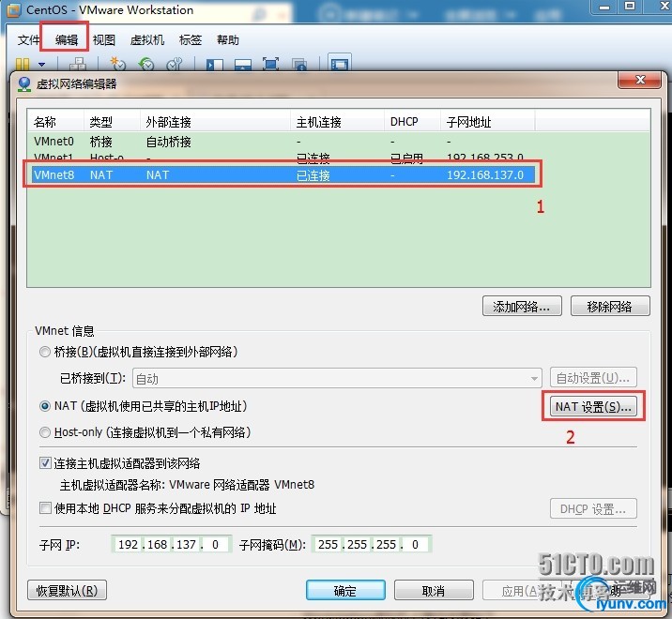Screen dimensions: 672x619
Task: Click the 子网掩码 field
Action: tap(372, 545)
